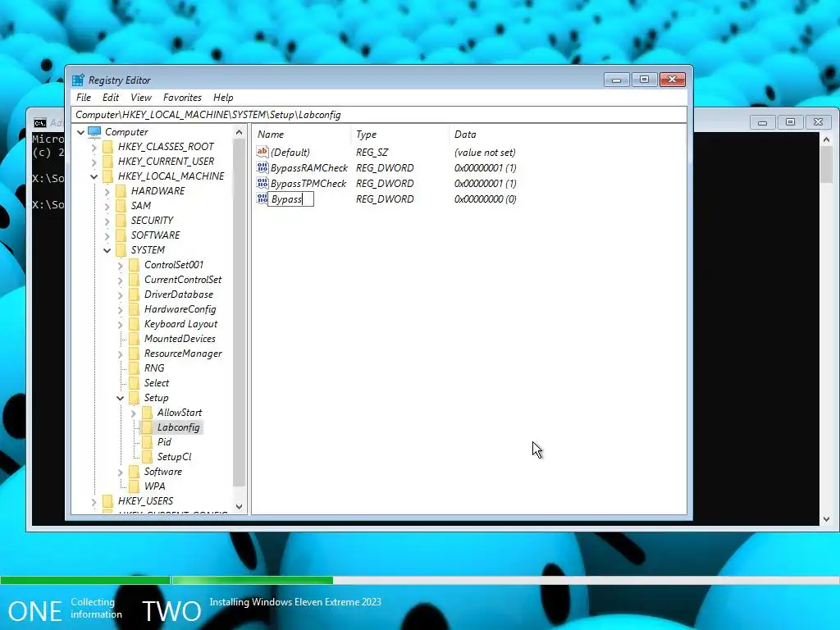Select the HKEY_CURRENT_USER folder icon
840x630 pixels.
click(107, 162)
